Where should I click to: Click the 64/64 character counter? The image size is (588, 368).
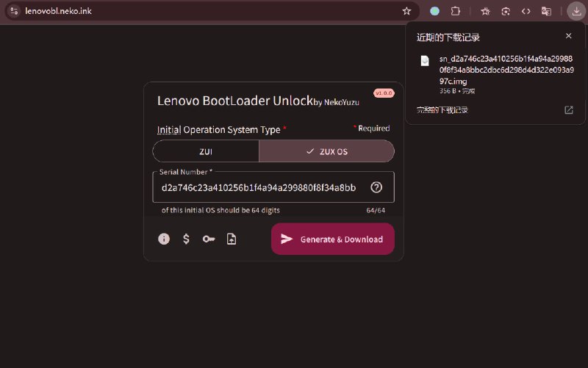click(376, 211)
